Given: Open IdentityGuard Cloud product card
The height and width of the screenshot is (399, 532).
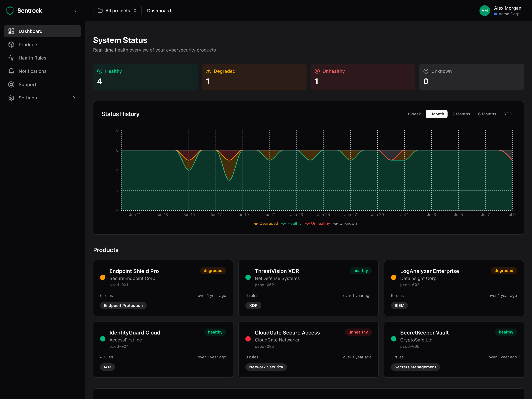Looking at the screenshot, I should click(163, 349).
